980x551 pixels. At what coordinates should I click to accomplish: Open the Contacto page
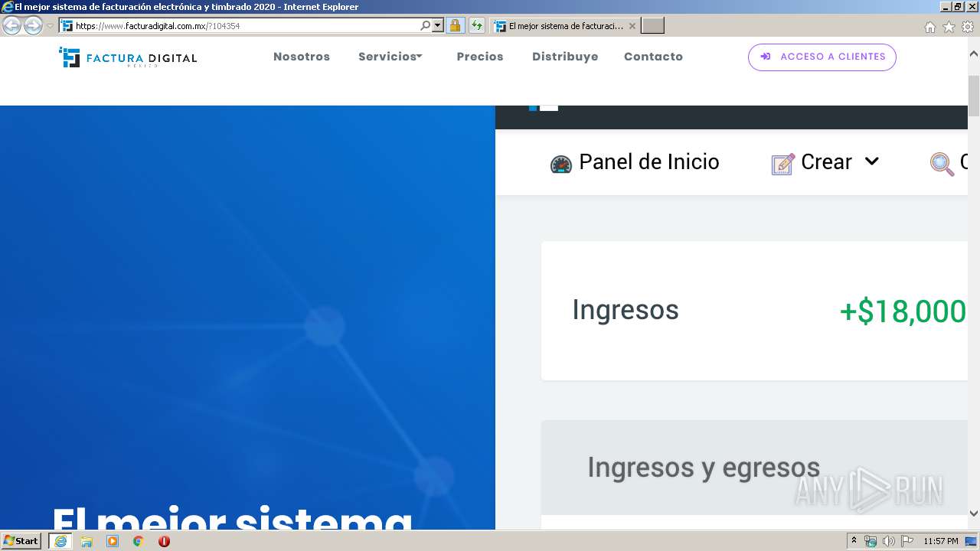point(653,57)
